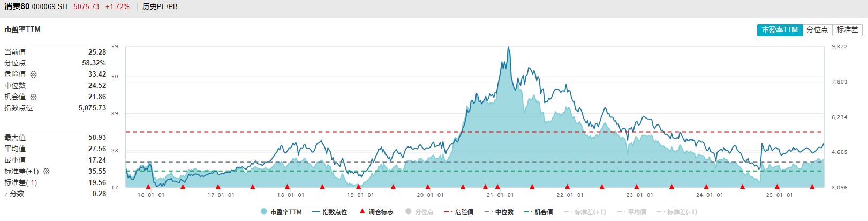Screen dimensions: 868x221
Task: Open the 历史PE/PB header link
Action: tap(160, 7)
